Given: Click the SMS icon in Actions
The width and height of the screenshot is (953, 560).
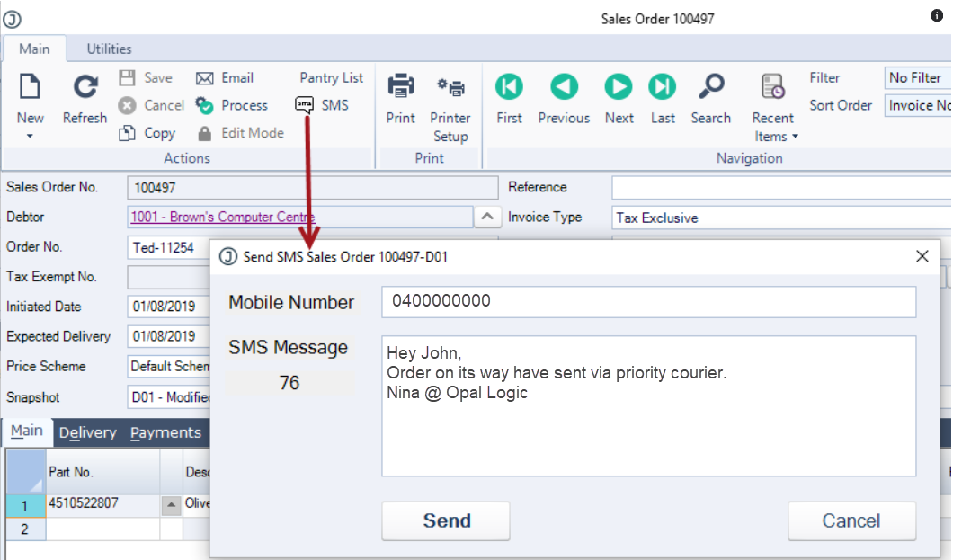Looking at the screenshot, I should click(x=304, y=105).
